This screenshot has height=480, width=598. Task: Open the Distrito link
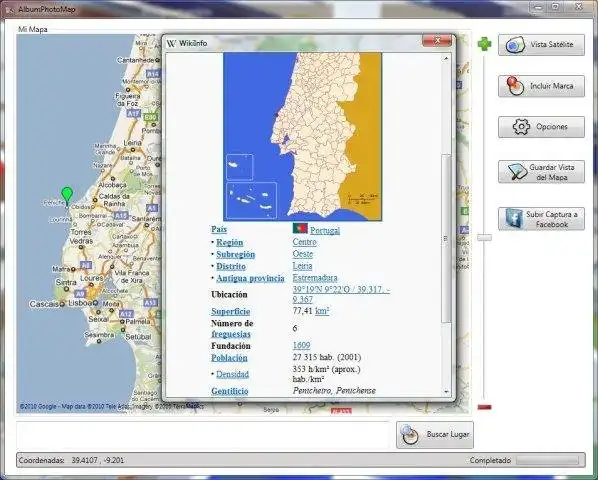[x=231, y=266]
